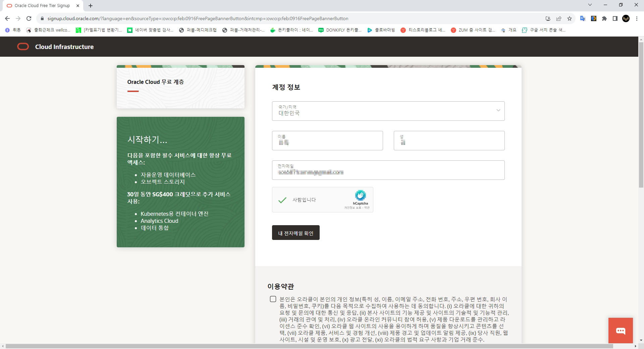Click the 데이터 통합 list item
The width and height of the screenshot is (644, 349).
coord(155,228)
